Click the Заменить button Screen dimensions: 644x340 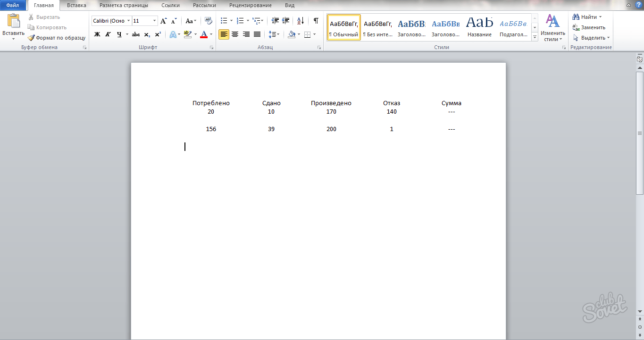(589, 27)
